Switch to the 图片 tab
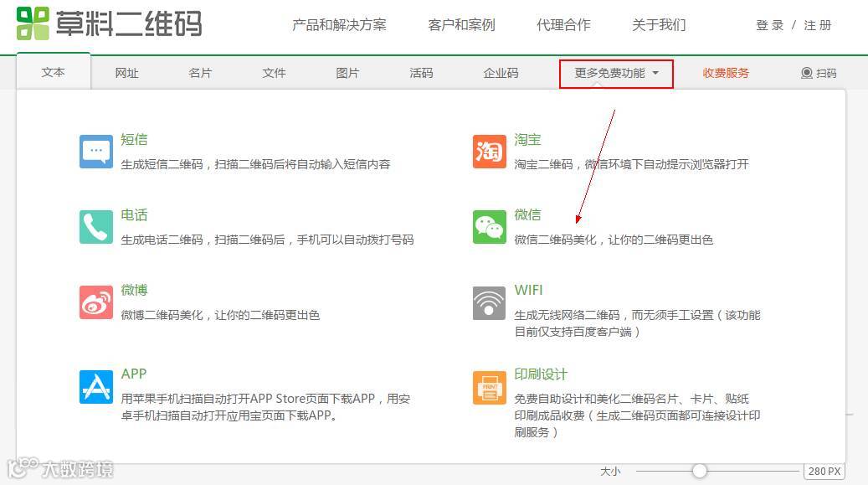Viewport: 868px width, 485px height. [x=347, y=73]
